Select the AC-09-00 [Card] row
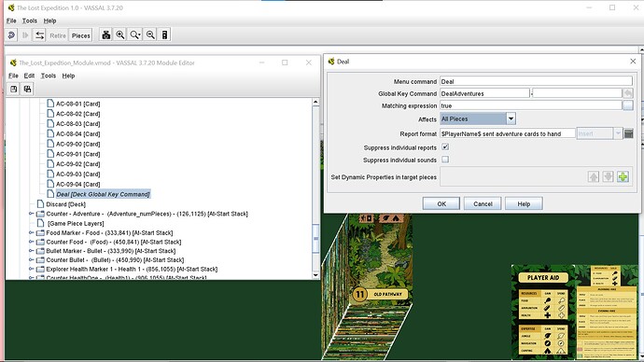This screenshot has width=644, height=362. point(77,144)
